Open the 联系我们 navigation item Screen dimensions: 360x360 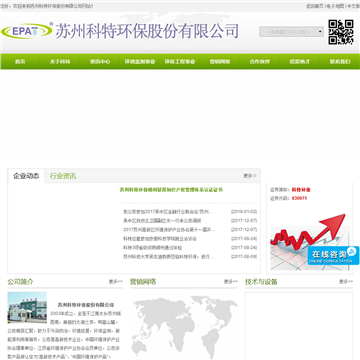pyautogui.click(x=340, y=62)
